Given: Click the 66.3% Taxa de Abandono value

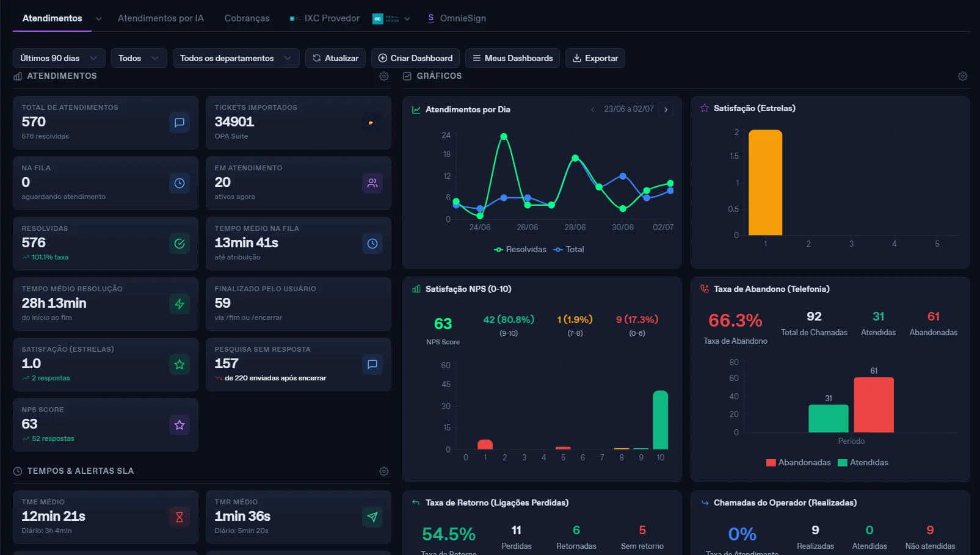Looking at the screenshot, I should [735, 321].
